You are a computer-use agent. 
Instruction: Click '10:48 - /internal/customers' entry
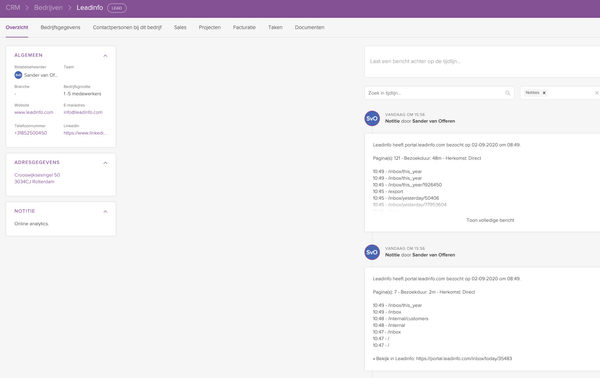[x=400, y=319]
